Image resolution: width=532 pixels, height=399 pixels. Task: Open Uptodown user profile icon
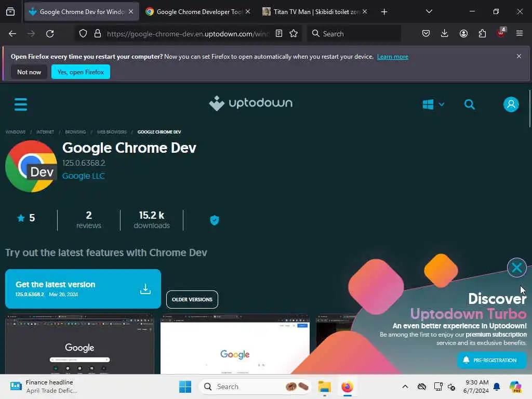point(511,104)
